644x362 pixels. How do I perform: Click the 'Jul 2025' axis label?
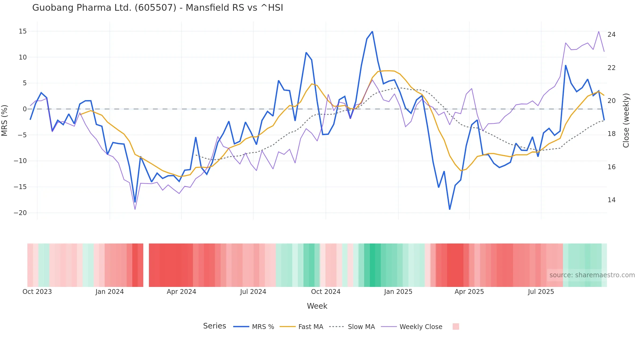541,292
